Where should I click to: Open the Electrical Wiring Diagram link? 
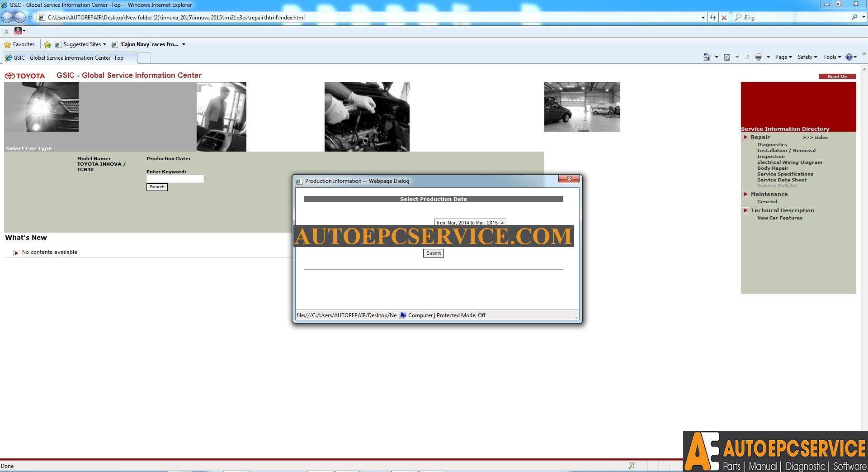(x=789, y=162)
